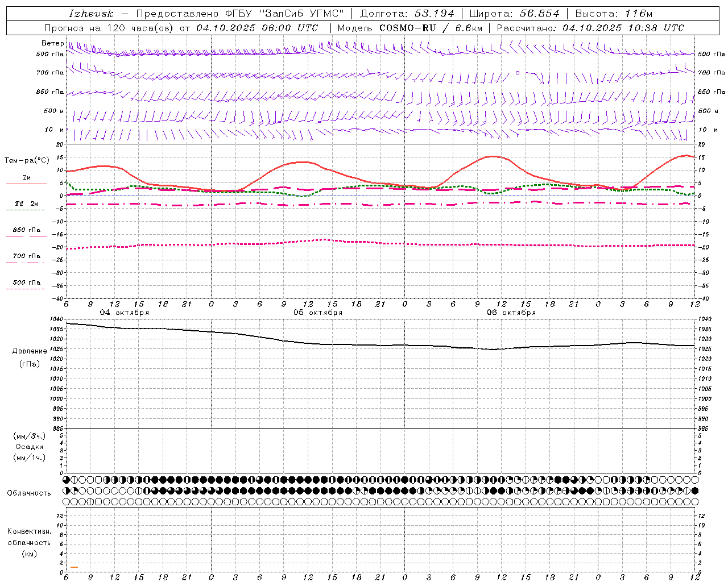Click the '(мм/1ч.)' precipitation unit label
This screenshot has width=728, height=582.
point(30,458)
